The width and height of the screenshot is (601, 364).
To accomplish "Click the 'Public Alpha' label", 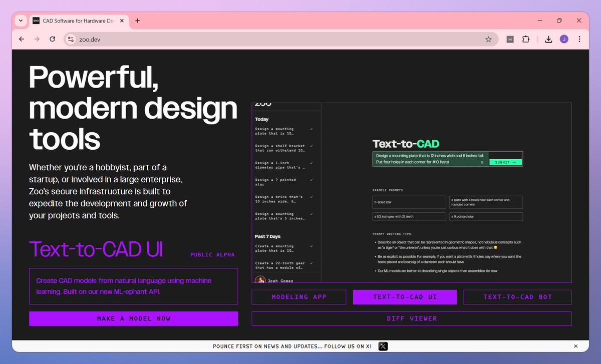I will click(x=212, y=255).
